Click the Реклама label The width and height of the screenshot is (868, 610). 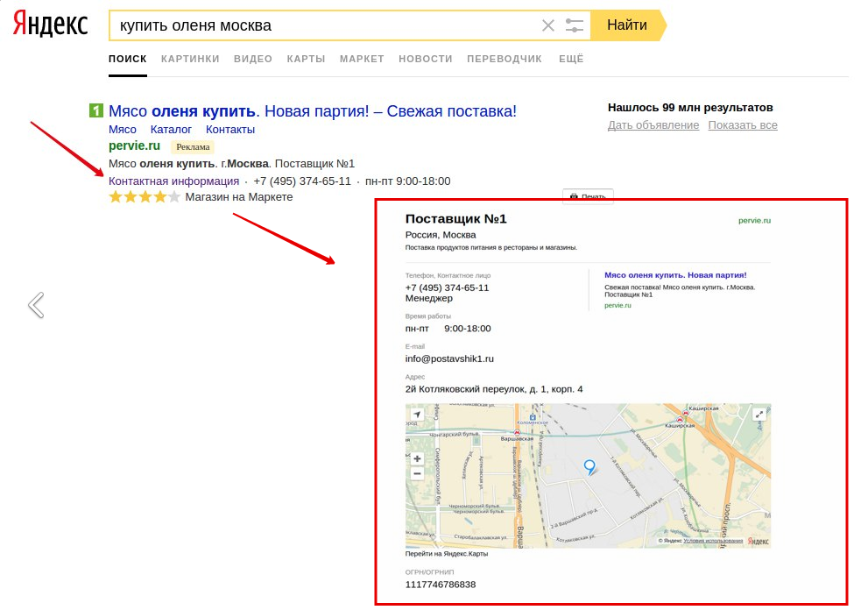click(x=193, y=147)
